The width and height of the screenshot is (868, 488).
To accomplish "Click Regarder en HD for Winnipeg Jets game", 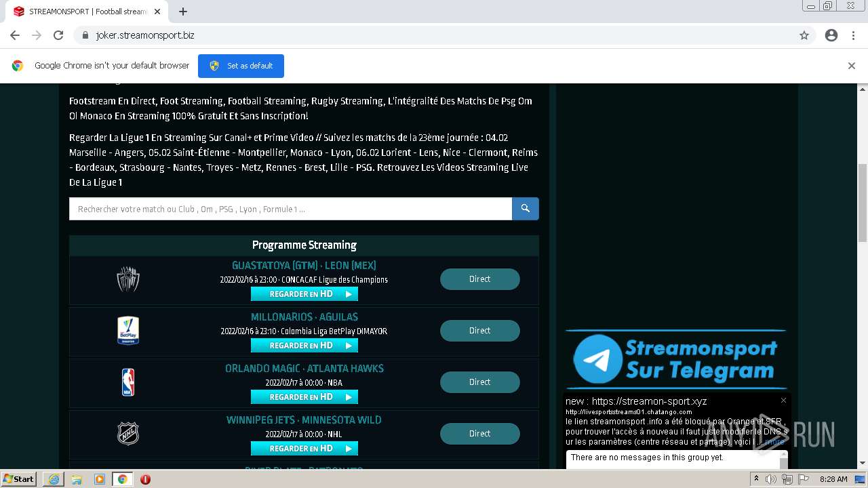I will point(304,449).
